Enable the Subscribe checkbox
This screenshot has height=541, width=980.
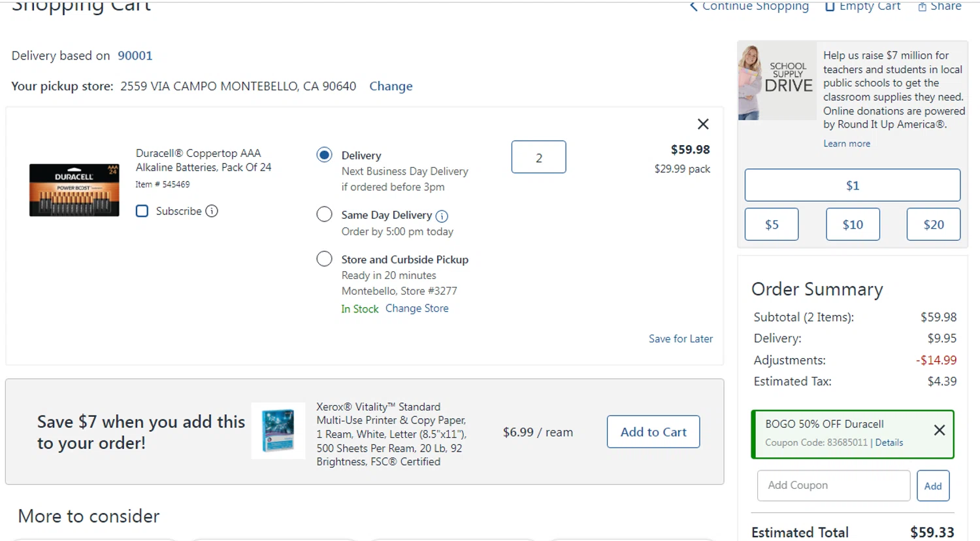click(142, 211)
